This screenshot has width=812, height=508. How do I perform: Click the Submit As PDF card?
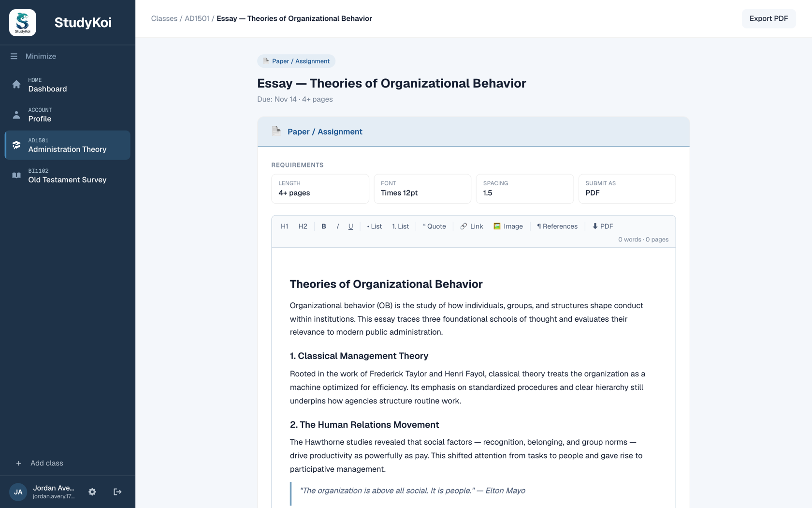627,189
